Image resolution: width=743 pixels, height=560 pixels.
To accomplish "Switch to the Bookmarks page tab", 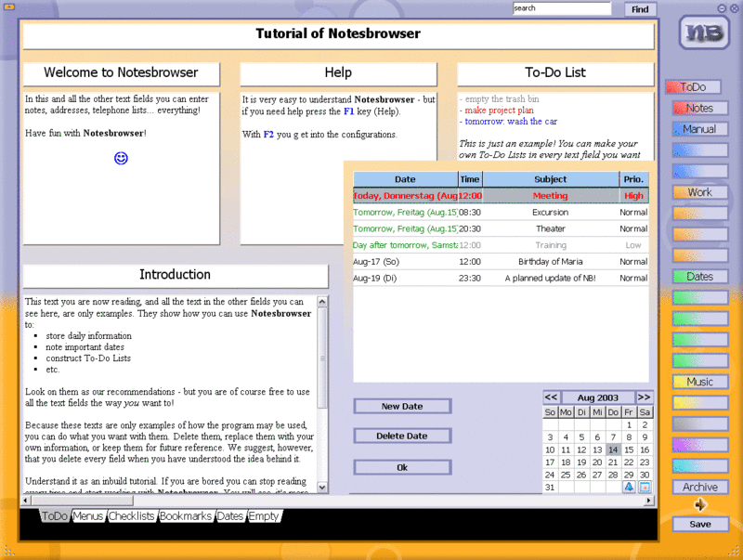I will coord(186,516).
